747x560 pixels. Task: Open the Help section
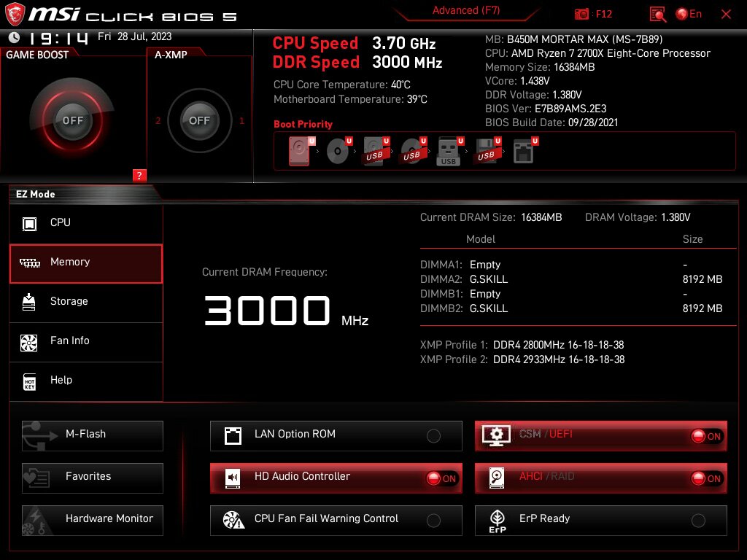[86, 381]
